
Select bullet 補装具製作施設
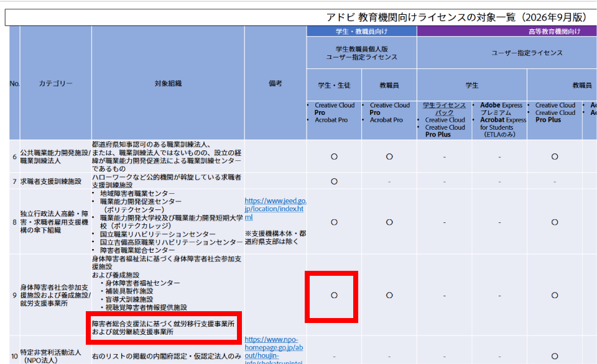click(129, 291)
